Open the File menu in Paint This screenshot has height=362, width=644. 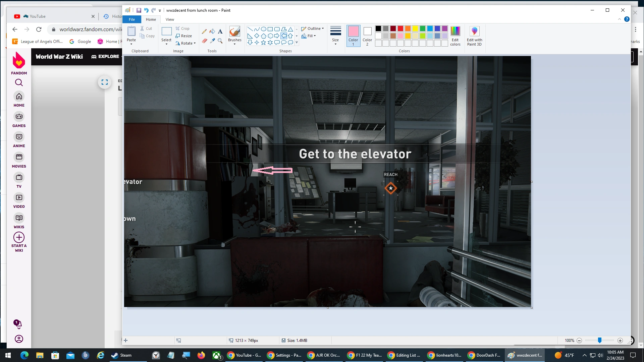(132, 19)
